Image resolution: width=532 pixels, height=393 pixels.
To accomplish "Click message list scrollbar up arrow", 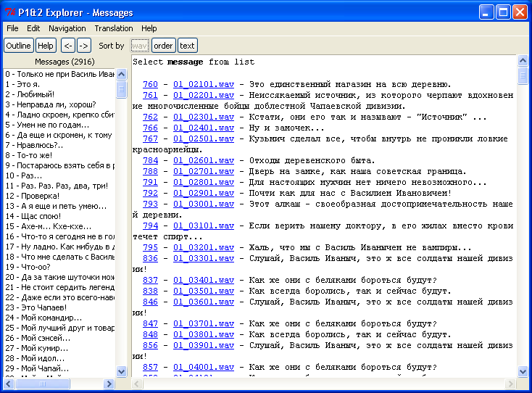I will coord(122,74).
